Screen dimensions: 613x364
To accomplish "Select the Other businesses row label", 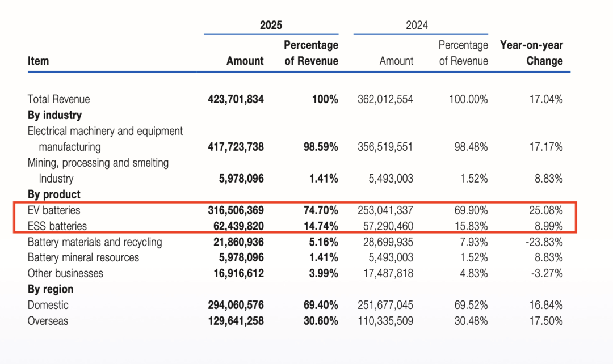I will point(65,273).
